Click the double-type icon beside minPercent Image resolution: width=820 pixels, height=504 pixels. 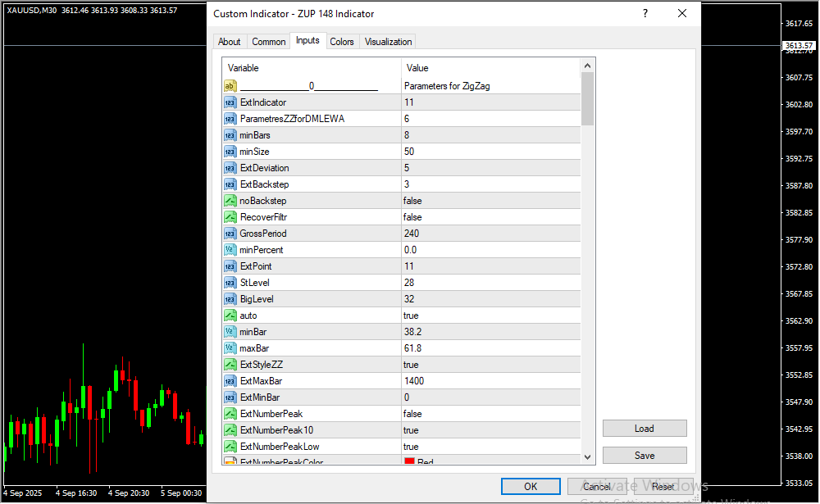[x=230, y=250]
